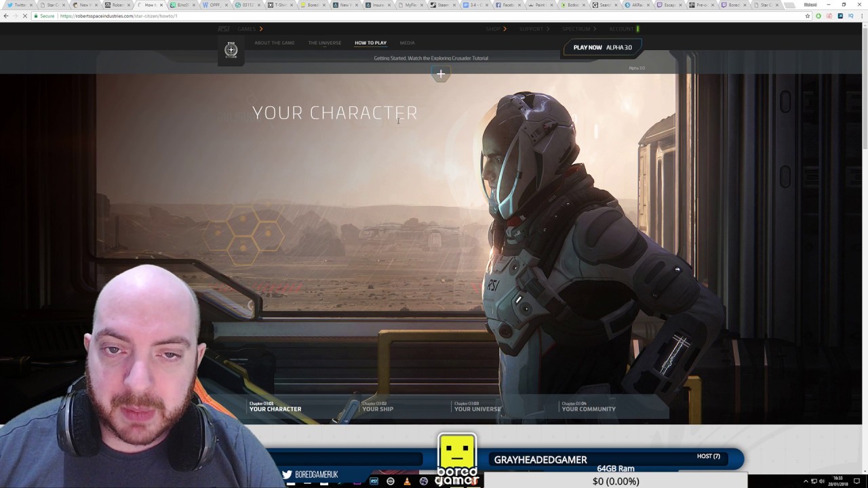
Task: Expand the Support dropdown menu
Action: [534, 29]
